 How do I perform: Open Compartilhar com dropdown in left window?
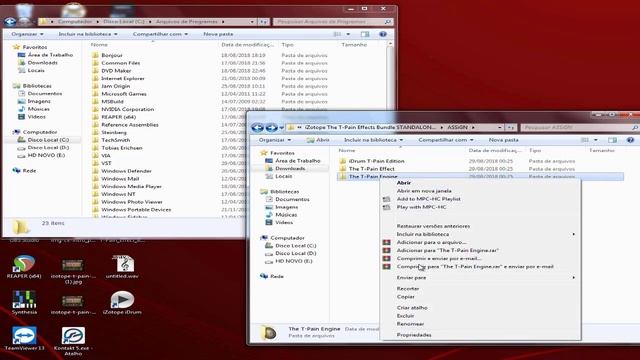(160, 34)
